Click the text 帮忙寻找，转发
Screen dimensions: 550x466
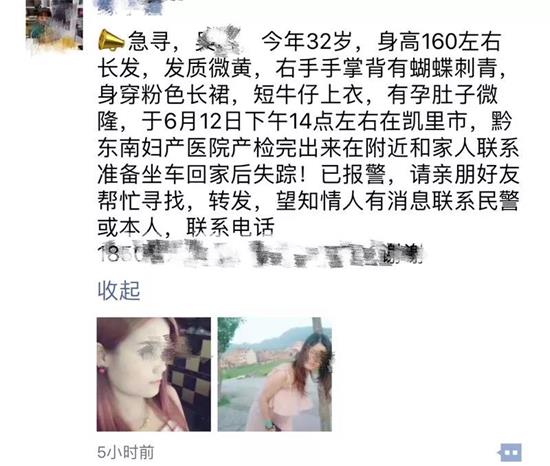click(174, 201)
